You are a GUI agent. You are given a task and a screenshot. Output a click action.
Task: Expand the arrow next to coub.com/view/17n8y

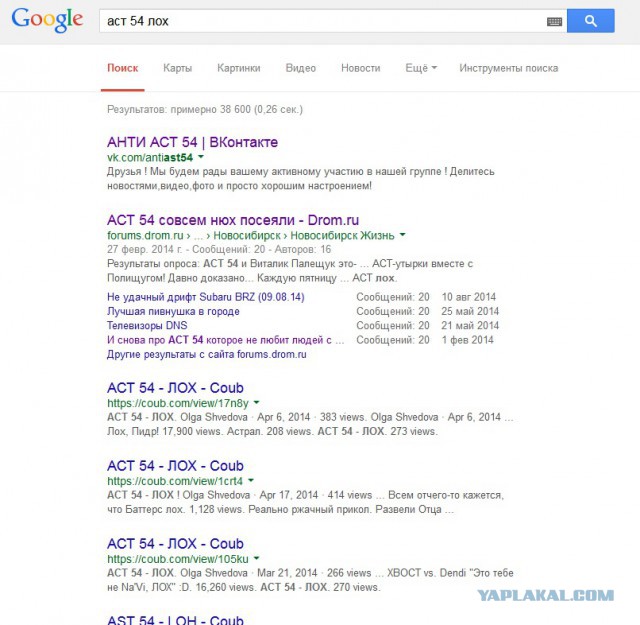(256, 403)
